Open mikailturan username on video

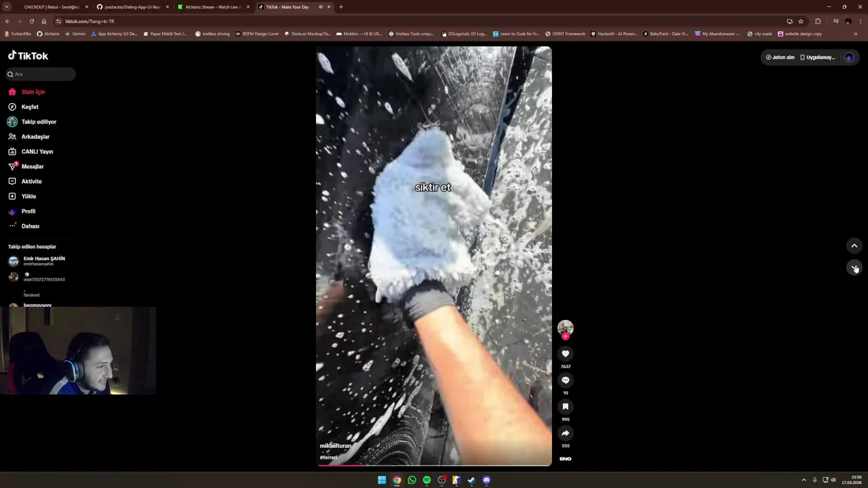(x=336, y=446)
